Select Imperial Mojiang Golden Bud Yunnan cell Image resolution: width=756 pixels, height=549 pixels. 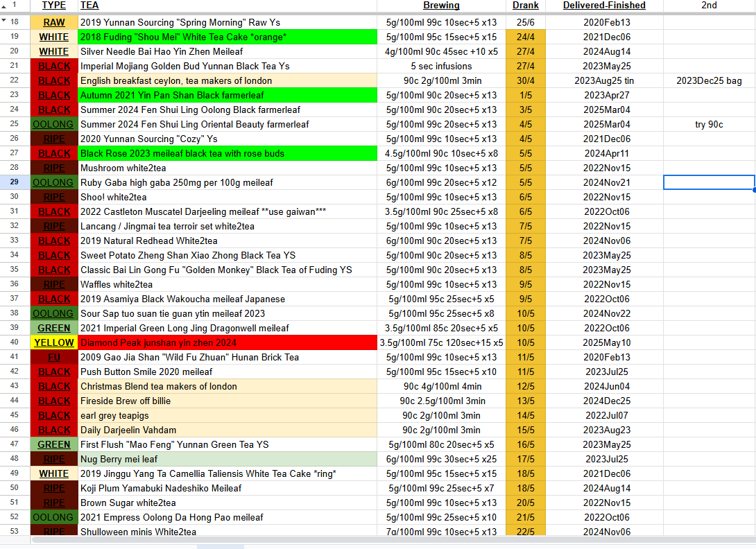[x=227, y=66]
